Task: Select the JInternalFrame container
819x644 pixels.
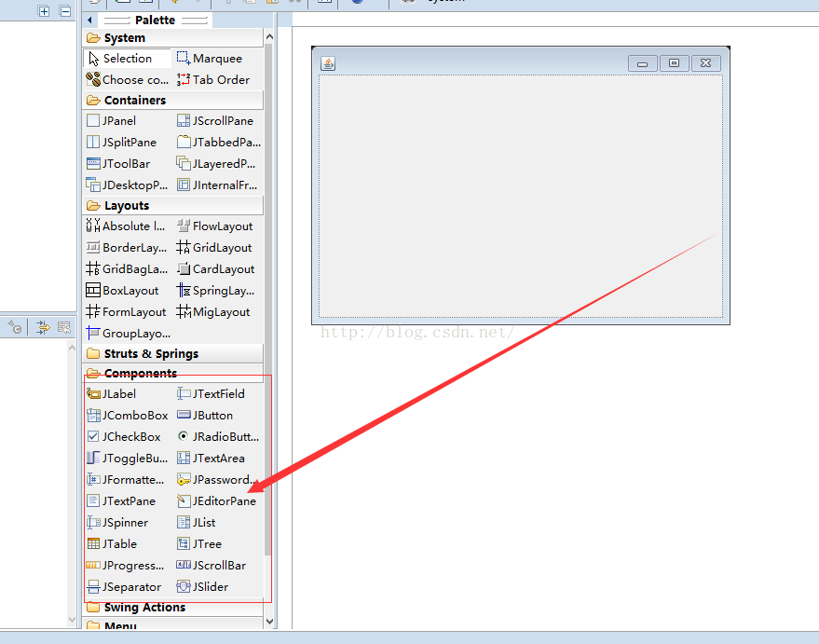Action: [x=217, y=185]
